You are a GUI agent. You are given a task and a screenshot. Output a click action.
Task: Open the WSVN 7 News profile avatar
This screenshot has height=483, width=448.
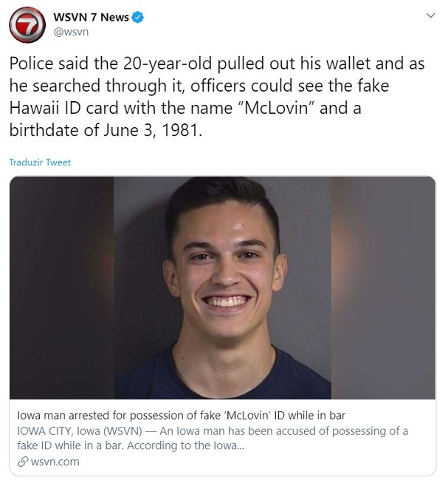27,24
